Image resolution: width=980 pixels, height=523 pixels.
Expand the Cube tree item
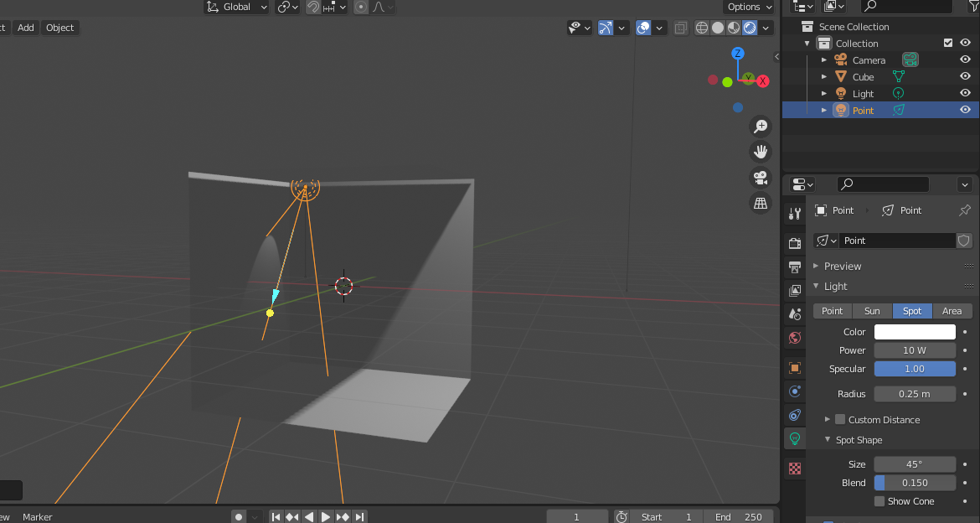(823, 76)
